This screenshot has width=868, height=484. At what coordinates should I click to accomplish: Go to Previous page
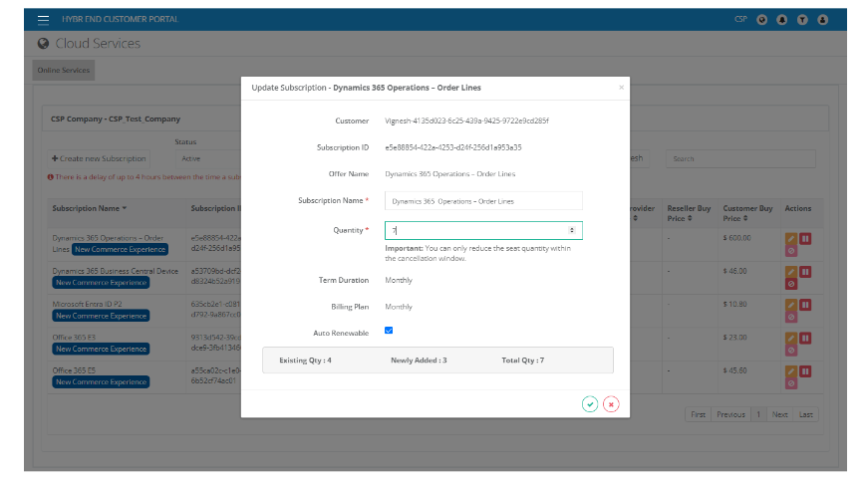pyautogui.click(x=730, y=414)
